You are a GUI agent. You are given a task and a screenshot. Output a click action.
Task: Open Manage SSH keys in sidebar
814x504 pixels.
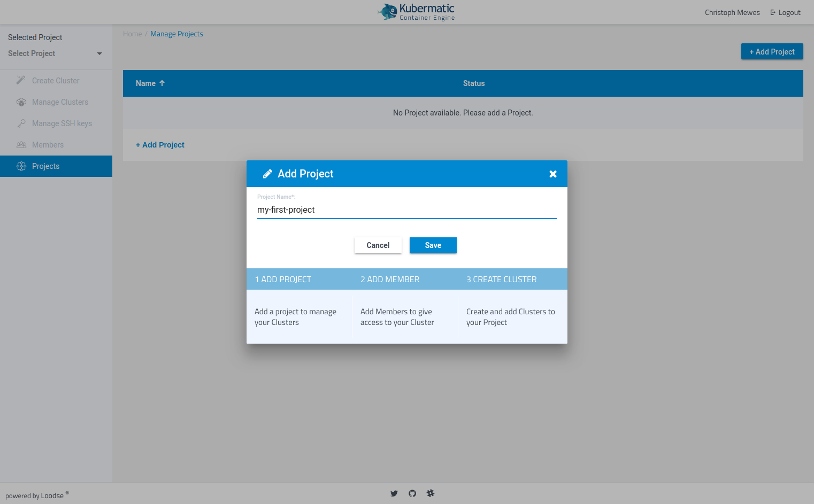coord(56,123)
